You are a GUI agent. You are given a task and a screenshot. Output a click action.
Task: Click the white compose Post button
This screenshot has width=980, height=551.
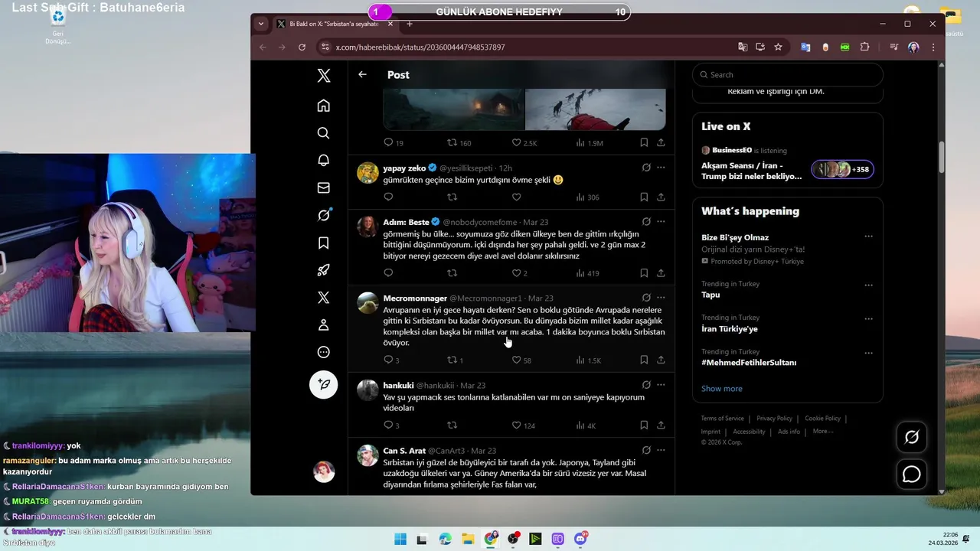(x=324, y=384)
